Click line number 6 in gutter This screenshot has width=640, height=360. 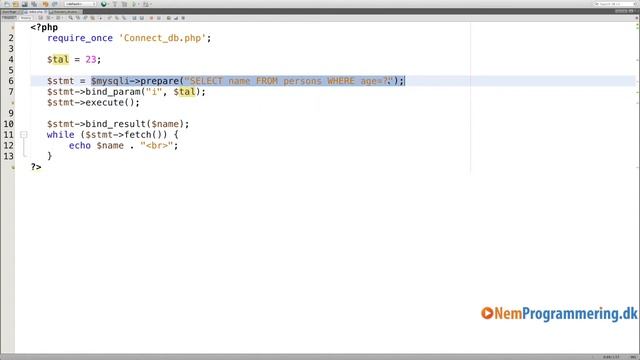[x=11, y=81]
